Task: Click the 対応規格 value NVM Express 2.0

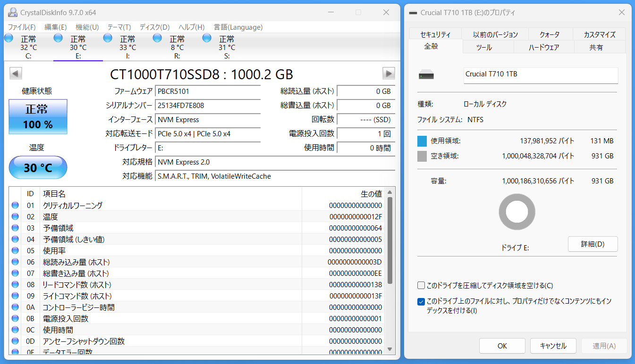Action: pos(275,162)
